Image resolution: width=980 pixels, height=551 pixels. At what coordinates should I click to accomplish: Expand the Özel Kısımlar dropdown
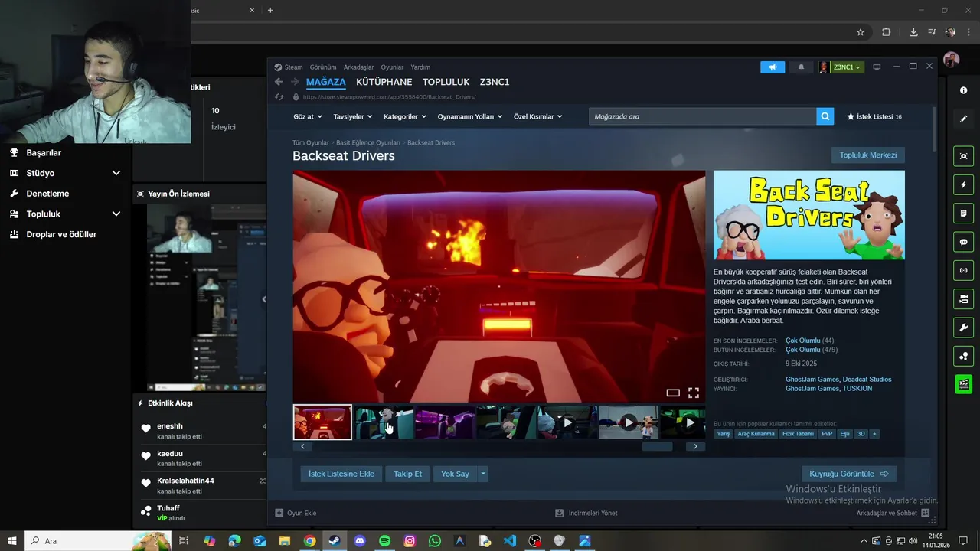click(x=537, y=116)
